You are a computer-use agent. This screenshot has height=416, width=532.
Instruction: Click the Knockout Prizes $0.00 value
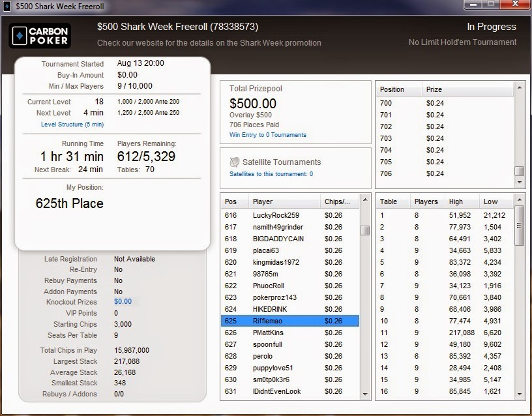pos(123,302)
